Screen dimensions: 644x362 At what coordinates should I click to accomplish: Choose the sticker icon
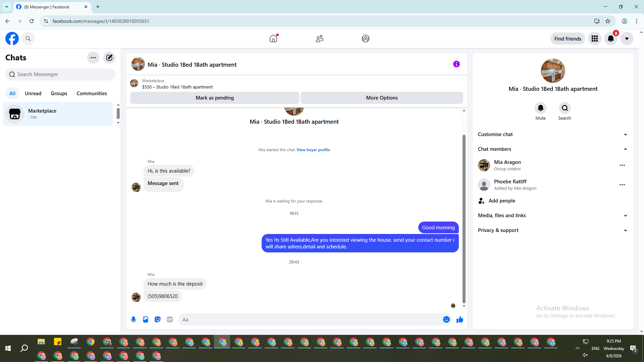[158, 319]
